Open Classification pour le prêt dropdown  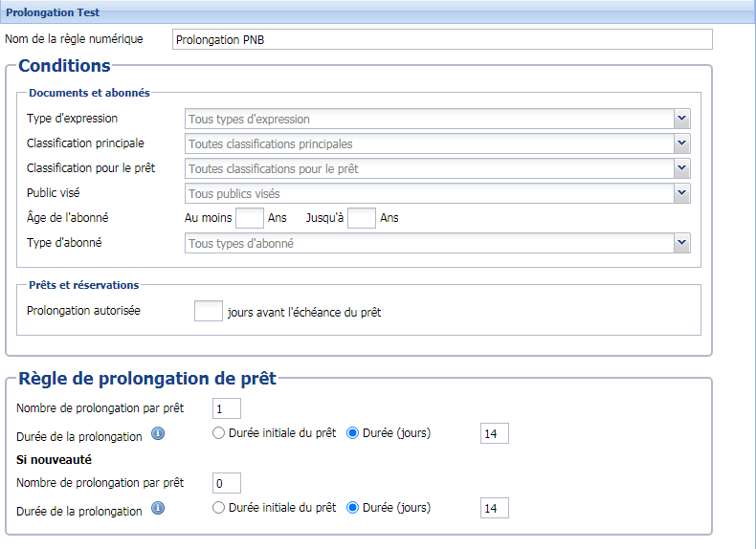coord(681,168)
